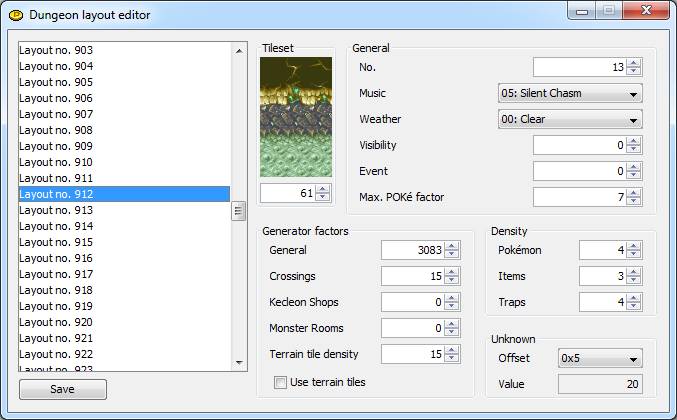677x420 pixels.
Task: Open the Music dropdown list
Action: coord(634,94)
